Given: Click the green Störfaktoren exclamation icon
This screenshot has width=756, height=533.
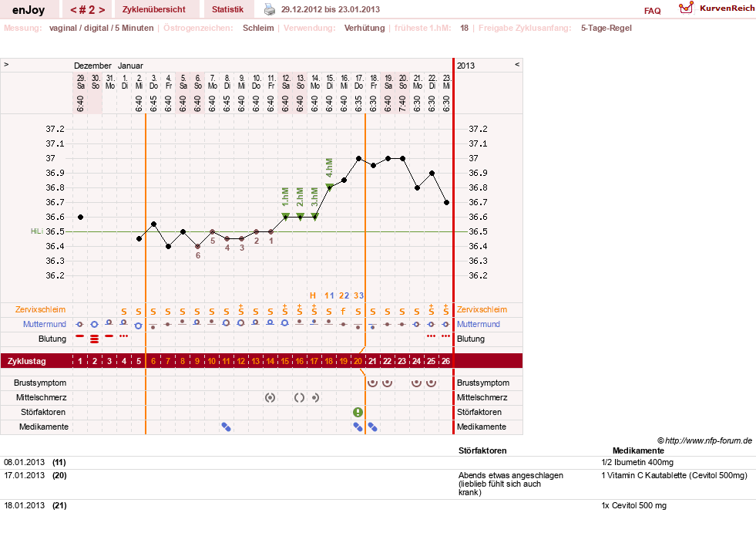Looking at the screenshot, I should click(x=358, y=412).
